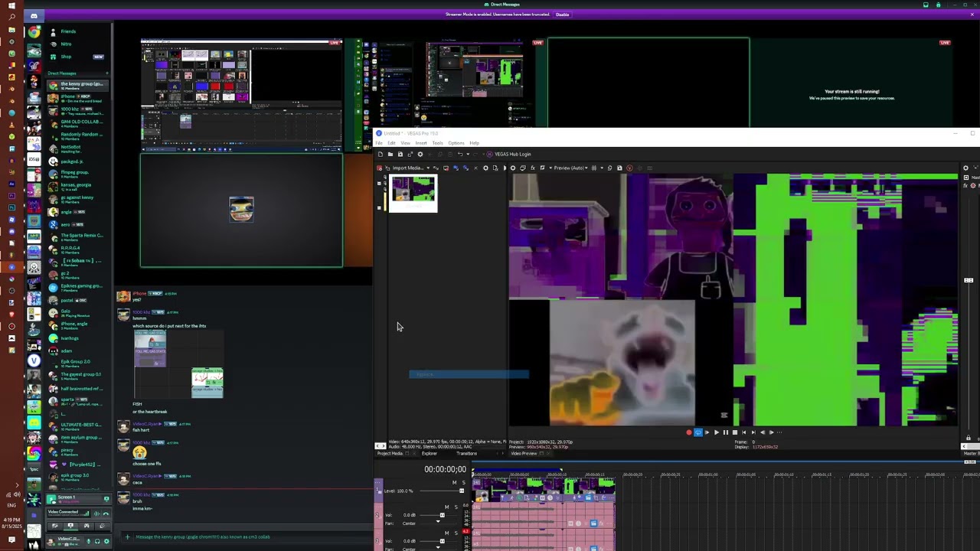Click the Undo arrow in VEGAS toolbar
This screenshot has height=551, width=980.
[x=459, y=155]
